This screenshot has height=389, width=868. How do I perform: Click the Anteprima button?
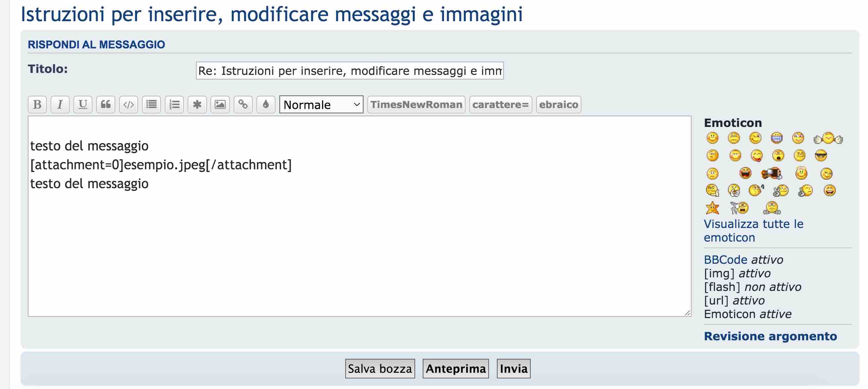(x=456, y=368)
